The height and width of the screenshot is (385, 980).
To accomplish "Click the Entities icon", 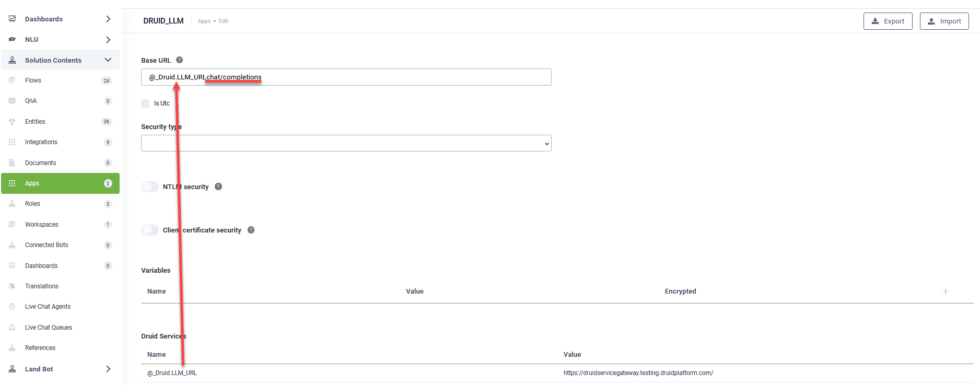I will 12,122.
